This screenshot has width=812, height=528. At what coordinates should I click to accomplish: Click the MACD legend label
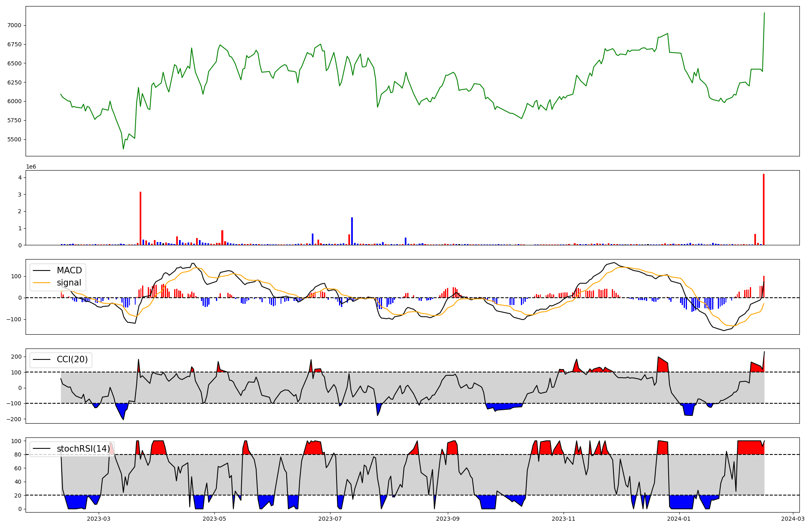(x=69, y=270)
